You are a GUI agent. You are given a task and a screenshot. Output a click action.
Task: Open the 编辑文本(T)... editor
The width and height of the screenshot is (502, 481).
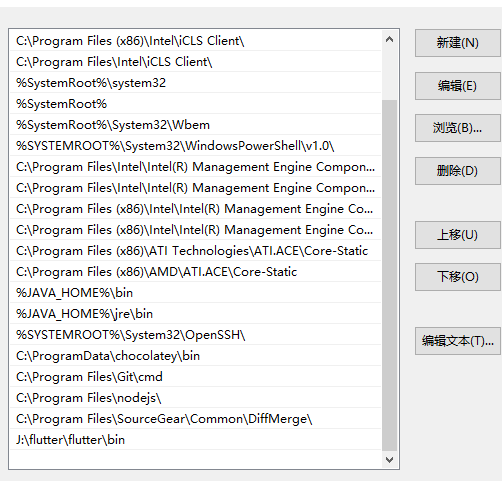click(x=458, y=341)
